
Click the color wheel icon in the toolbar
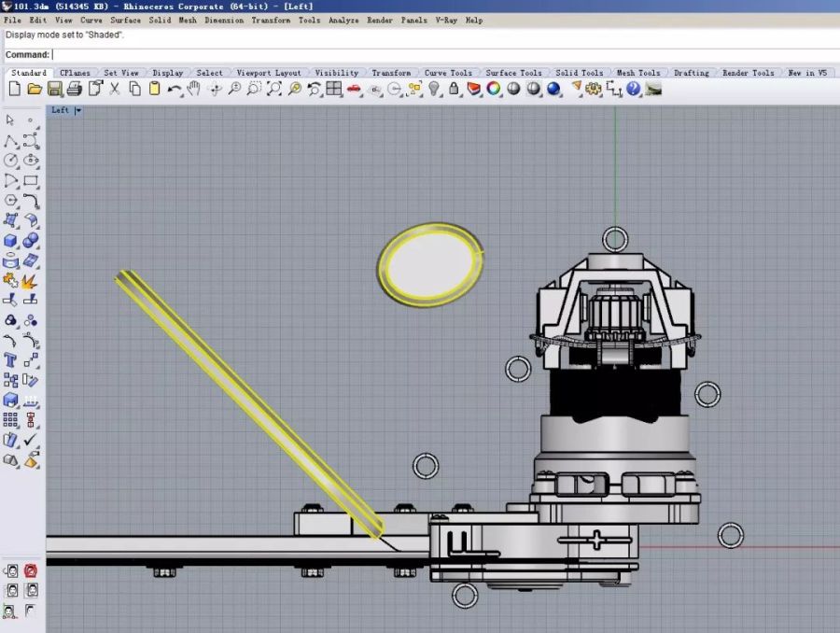pyautogui.click(x=493, y=89)
